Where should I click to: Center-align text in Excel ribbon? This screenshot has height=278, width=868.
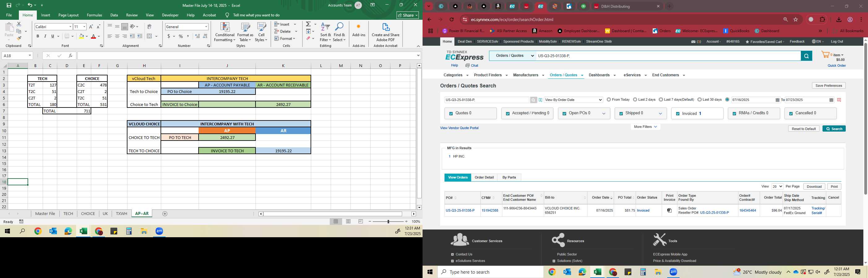[x=117, y=36]
